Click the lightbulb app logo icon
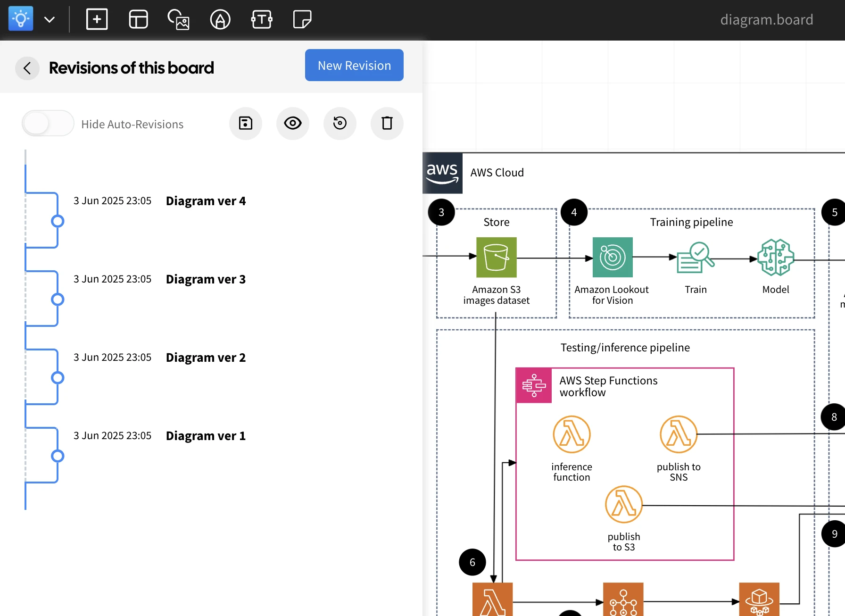The width and height of the screenshot is (845, 616). pos(21,19)
